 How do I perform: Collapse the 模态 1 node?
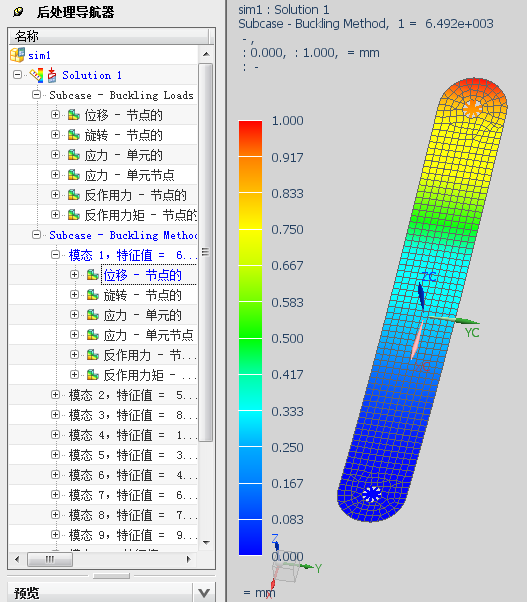click(55, 255)
